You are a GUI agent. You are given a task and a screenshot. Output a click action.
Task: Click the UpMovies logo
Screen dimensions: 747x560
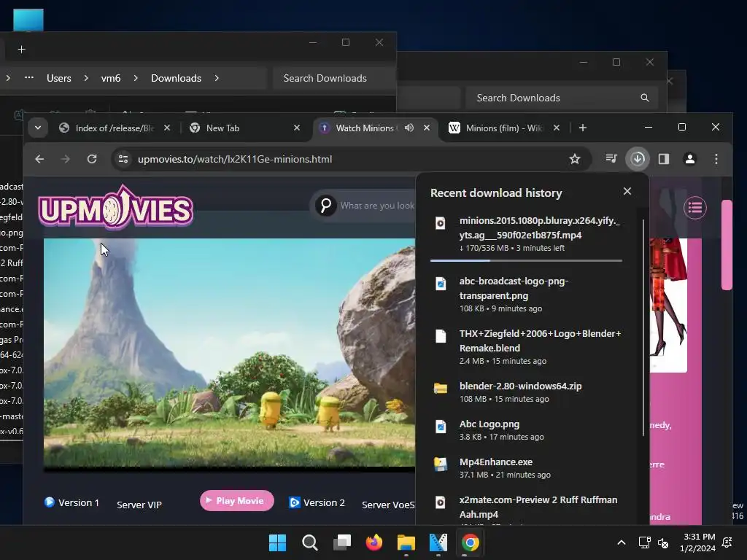click(x=116, y=207)
